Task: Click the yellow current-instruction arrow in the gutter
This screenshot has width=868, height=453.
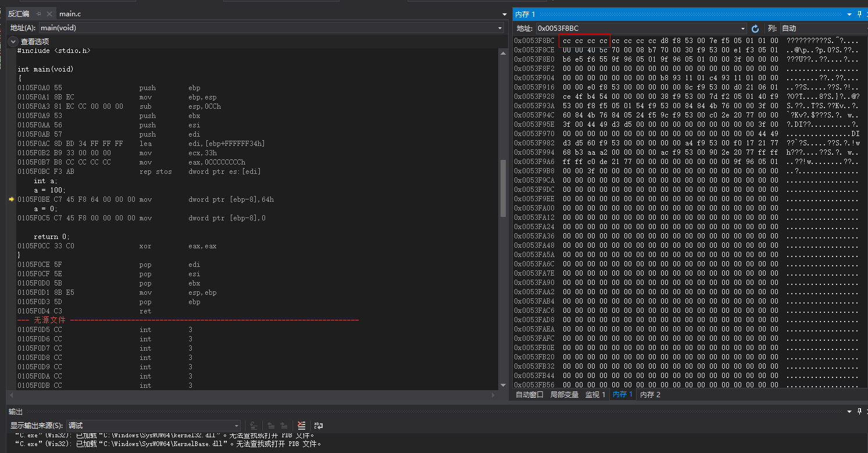Action: tap(11, 199)
